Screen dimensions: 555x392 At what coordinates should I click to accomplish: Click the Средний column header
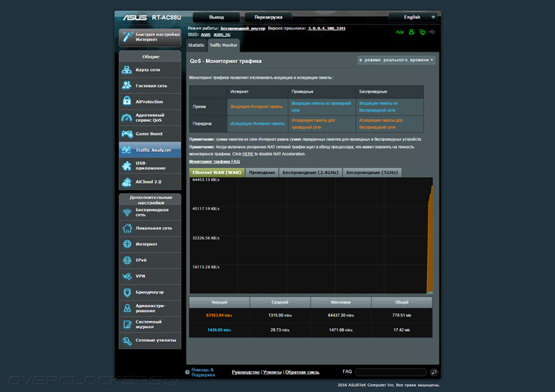pyautogui.click(x=280, y=302)
